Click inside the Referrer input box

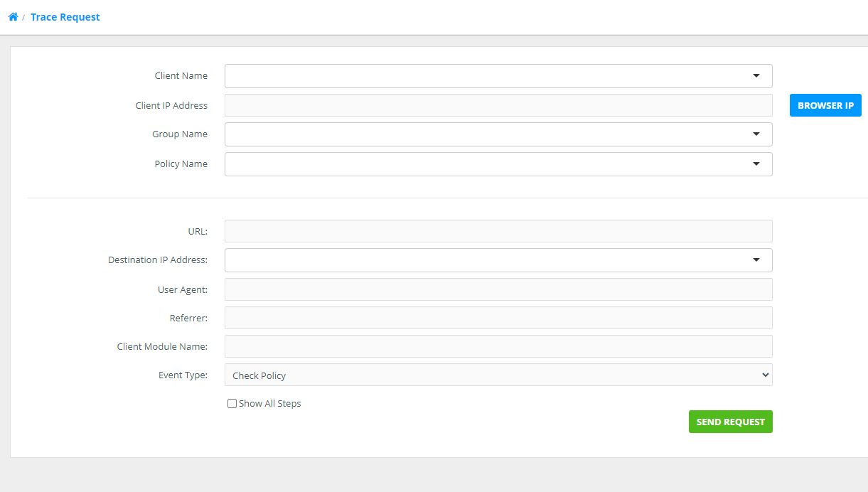(498, 318)
